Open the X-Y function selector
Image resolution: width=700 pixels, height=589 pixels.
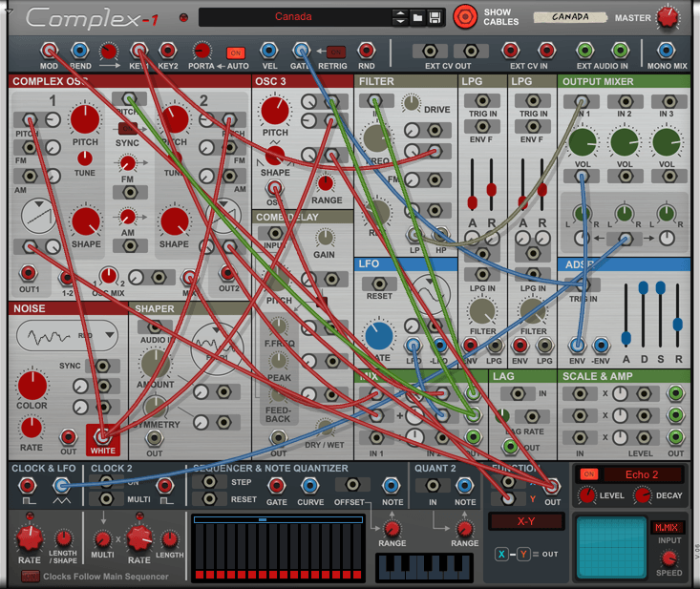pyautogui.click(x=526, y=521)
